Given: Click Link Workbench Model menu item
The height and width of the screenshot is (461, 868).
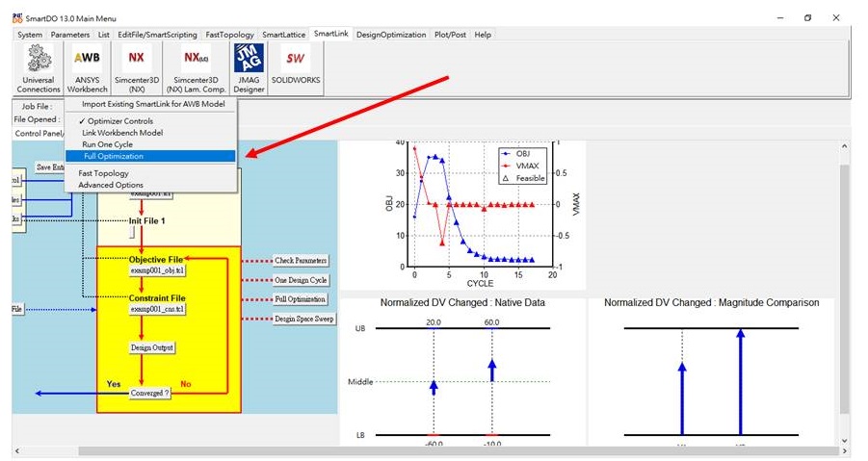Looking at the screenshot, I should [x=122, y=133].
